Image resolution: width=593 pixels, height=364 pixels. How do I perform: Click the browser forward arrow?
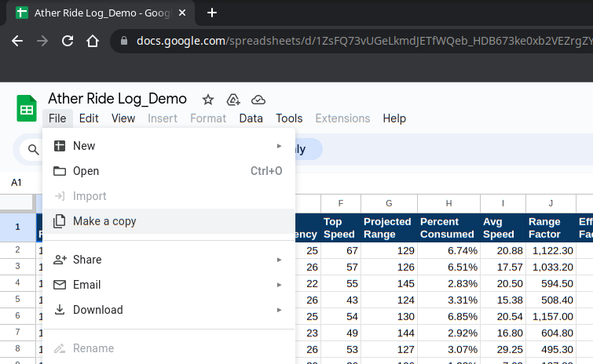pyautogui.click(x=42, y=41)
